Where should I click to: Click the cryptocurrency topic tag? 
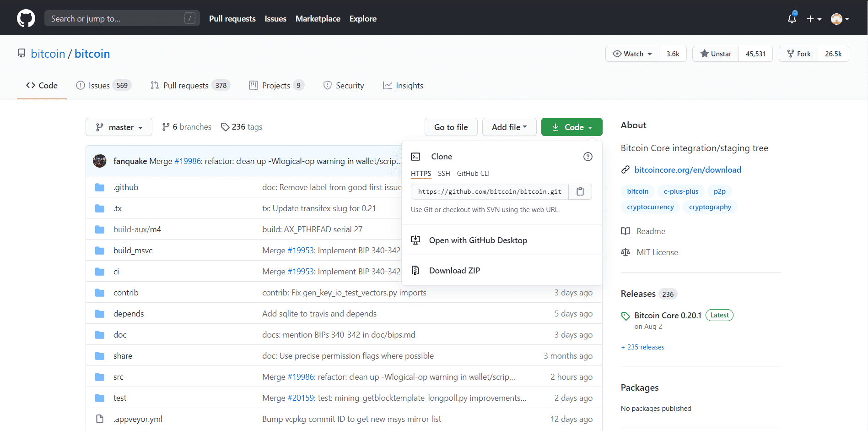coord(650,207)
